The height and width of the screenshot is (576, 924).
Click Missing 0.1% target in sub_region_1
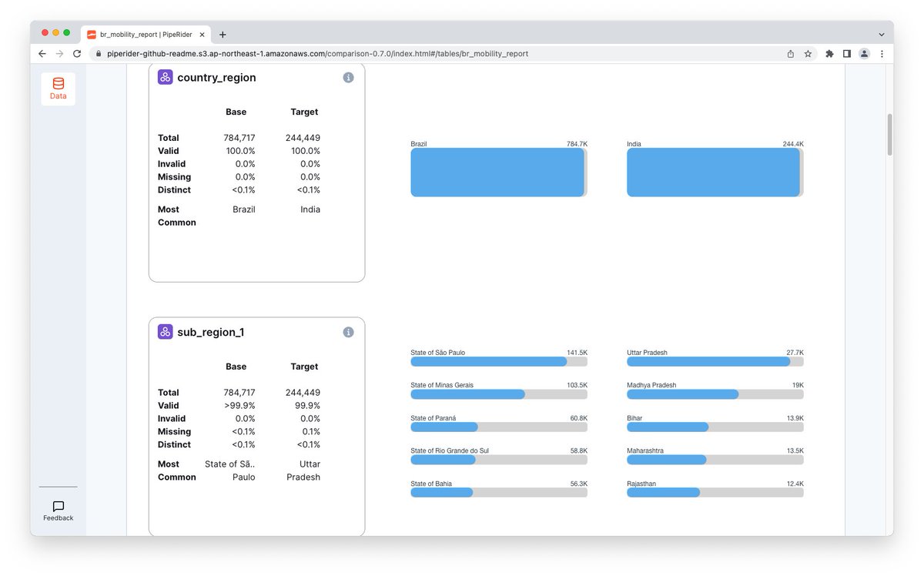(312, 432)
